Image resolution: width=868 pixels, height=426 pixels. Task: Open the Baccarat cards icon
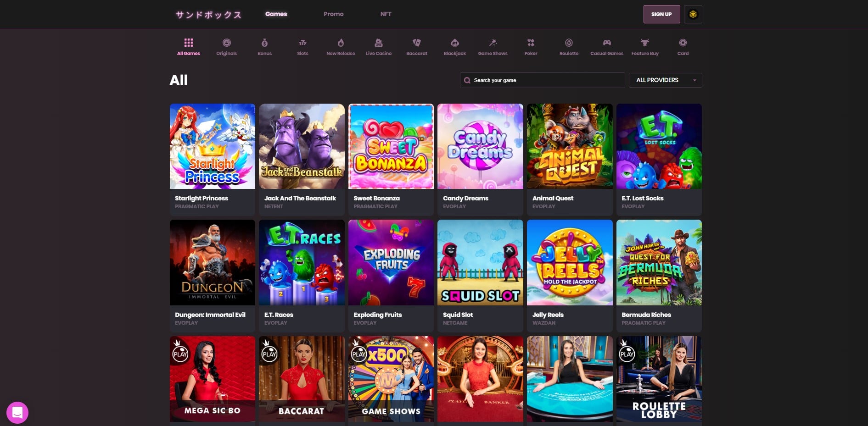(x=417, y=43)
